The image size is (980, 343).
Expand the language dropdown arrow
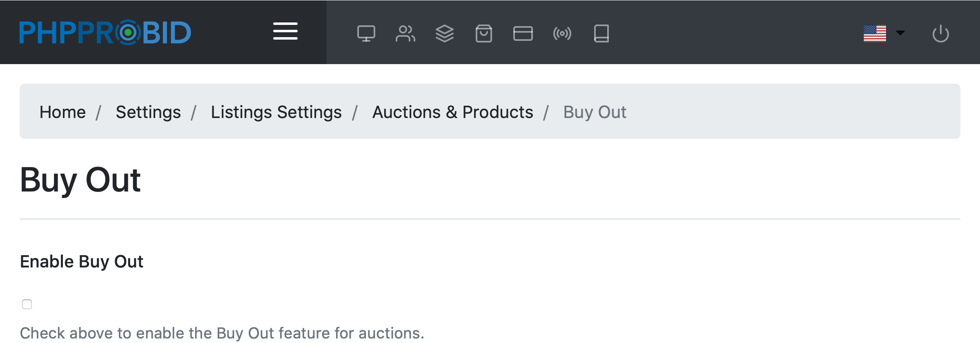tap(900, 33)
